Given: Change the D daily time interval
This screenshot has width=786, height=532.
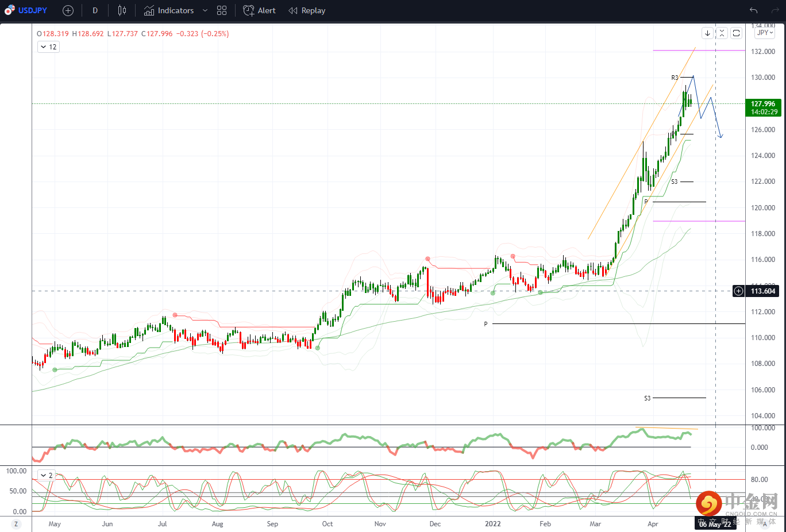Looking at the screenshot, I should click(x=95, y=10).
